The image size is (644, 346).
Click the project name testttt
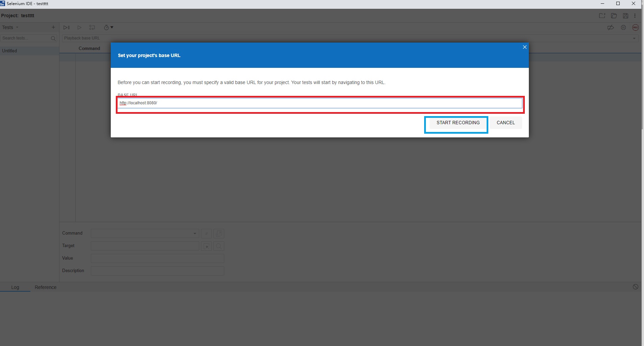[27, 16]
